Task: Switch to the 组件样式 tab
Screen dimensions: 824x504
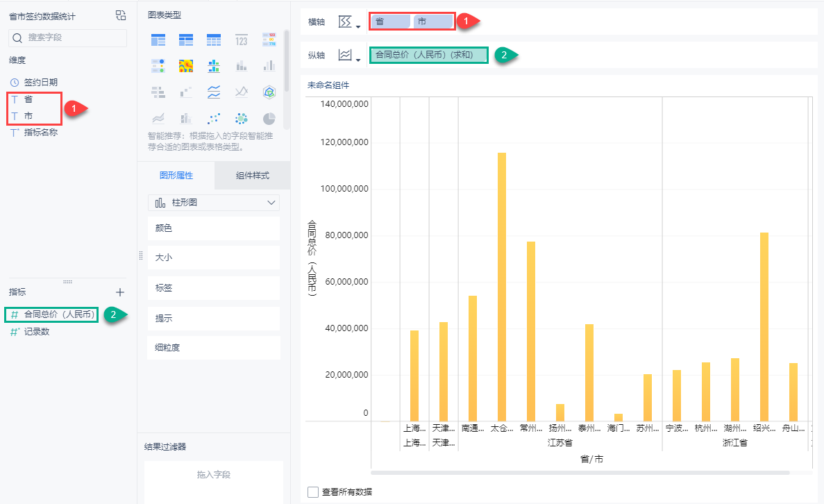Action: [252, 176]
